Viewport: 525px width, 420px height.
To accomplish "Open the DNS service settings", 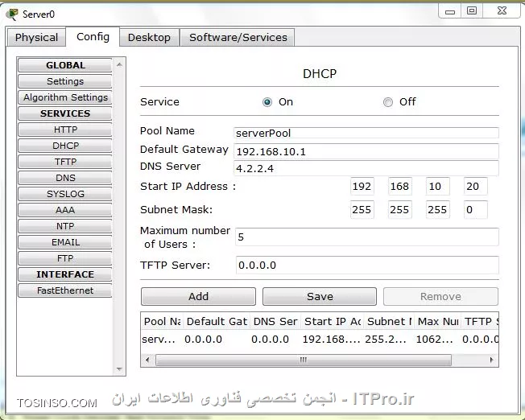I will [65, 178].
